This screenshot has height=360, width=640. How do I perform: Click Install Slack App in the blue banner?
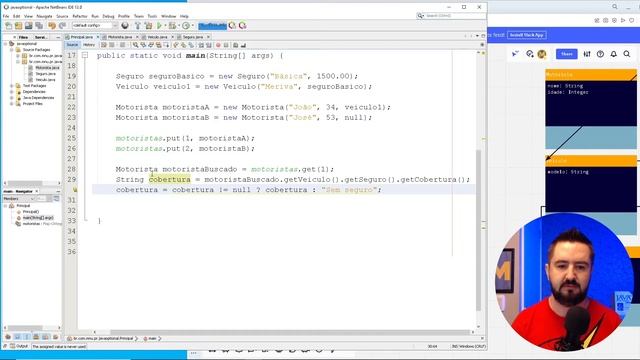[x=527, y=35]
